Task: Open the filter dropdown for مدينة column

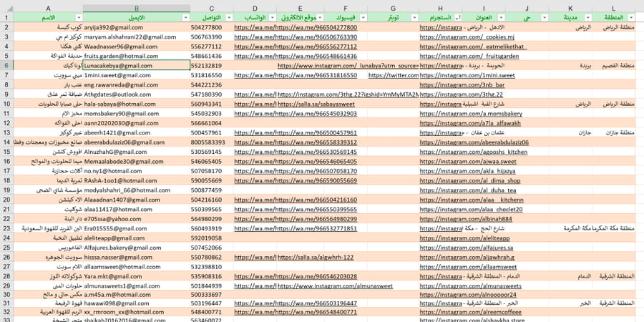Action: pyautogui.click(x=587, y=17)
